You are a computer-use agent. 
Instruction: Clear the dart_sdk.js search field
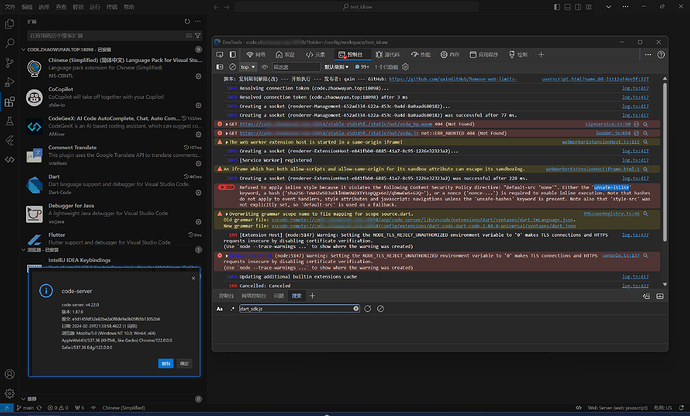point(356,309)
